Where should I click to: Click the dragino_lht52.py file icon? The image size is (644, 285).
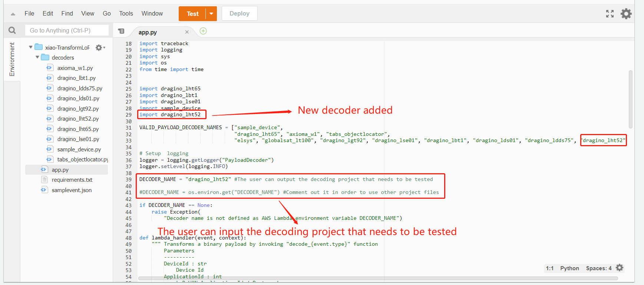point(49,118)
